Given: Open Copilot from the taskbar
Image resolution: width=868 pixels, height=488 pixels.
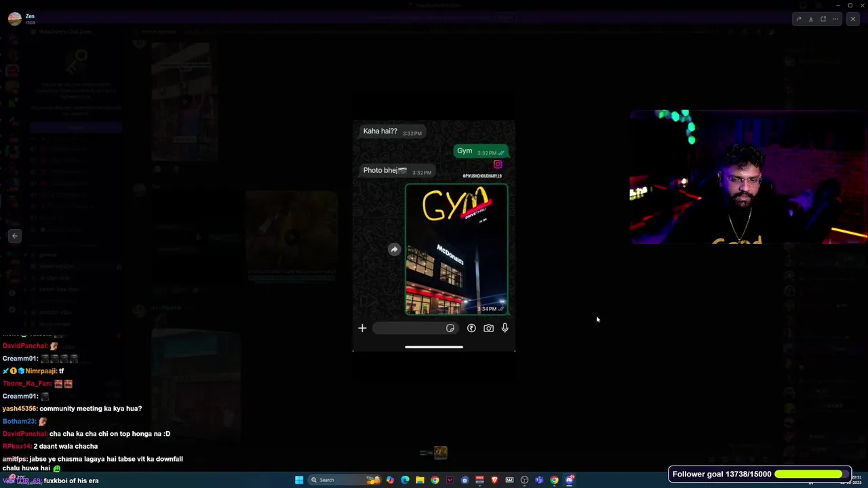Looking at the screenshot, I should [390, 480].
